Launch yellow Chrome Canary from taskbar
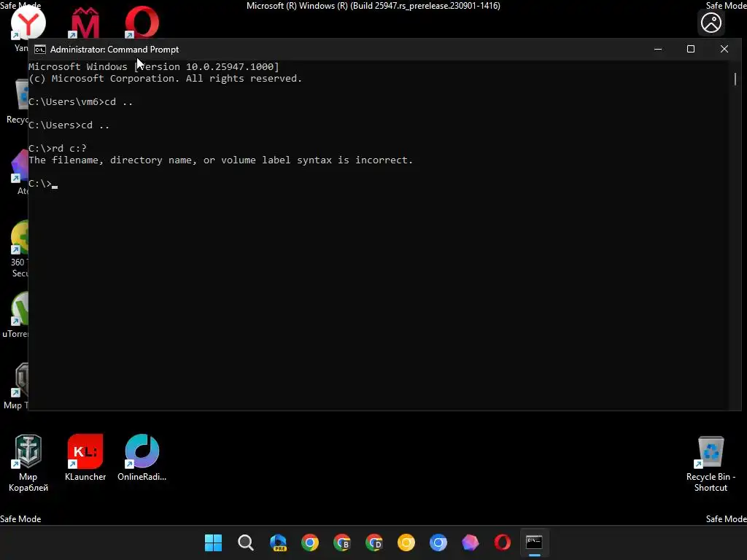Viewport: 747px width, 560px height. point(406,542)
